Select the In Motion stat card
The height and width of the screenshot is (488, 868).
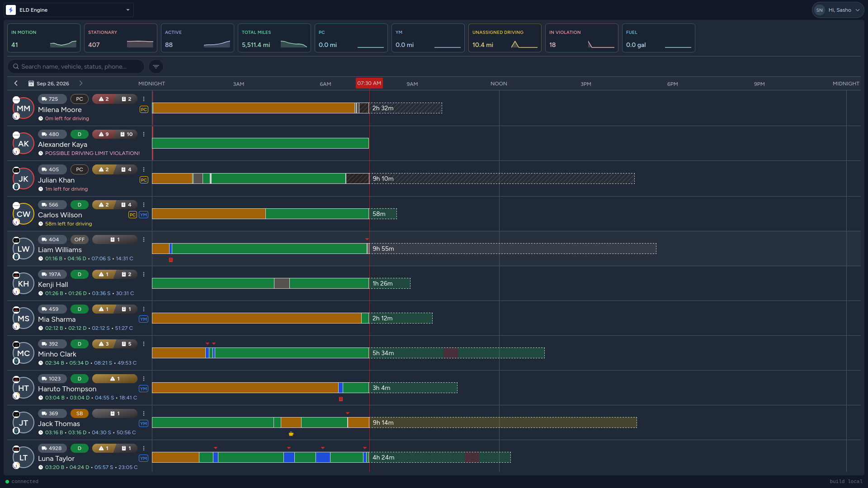pos(44,38)
